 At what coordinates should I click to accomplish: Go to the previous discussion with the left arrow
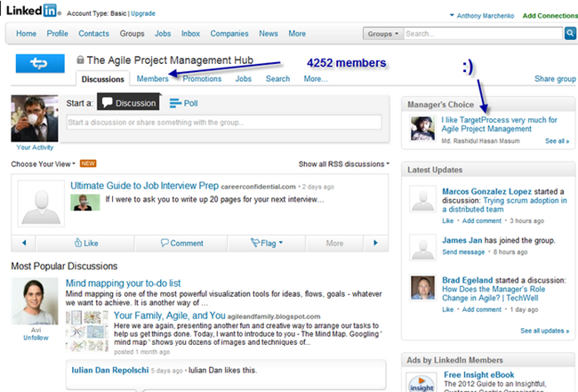click(x=24, y=243)
